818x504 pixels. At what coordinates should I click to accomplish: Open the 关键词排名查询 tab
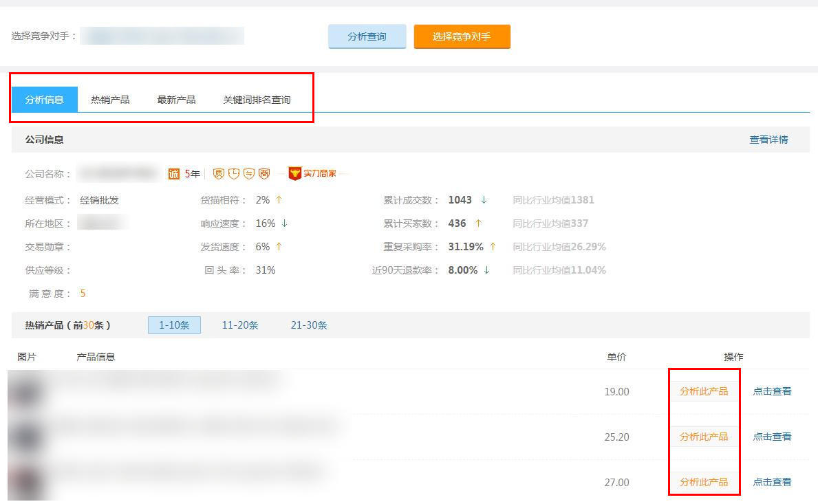coord(257,98)
